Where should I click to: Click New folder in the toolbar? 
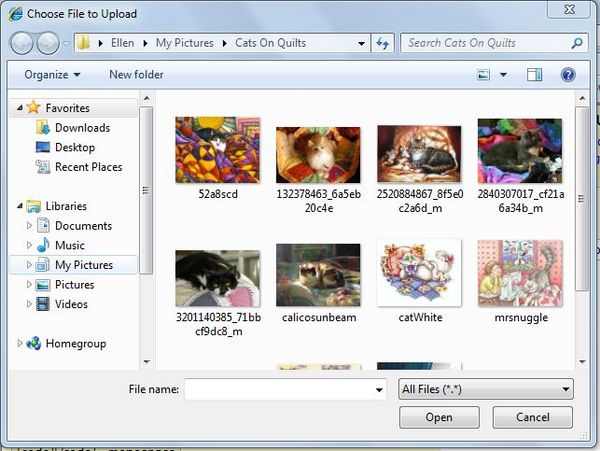(x=136, y=75)
